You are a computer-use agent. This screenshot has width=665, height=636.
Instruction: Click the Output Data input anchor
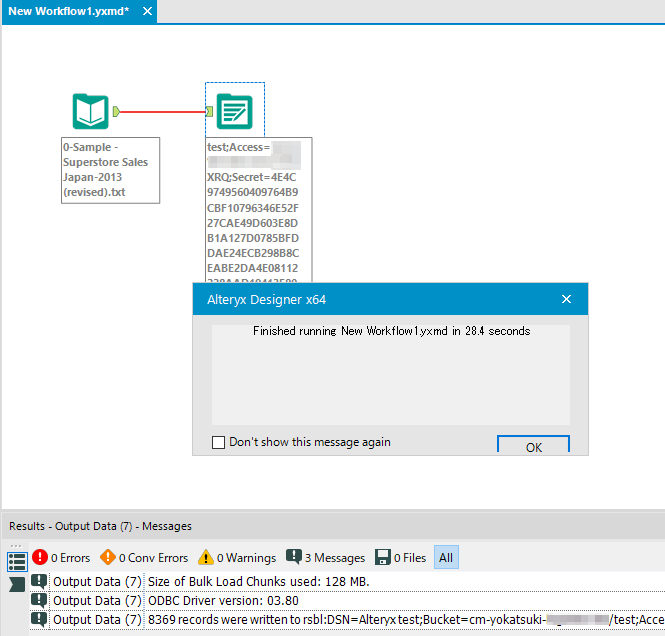click(210, 111)
